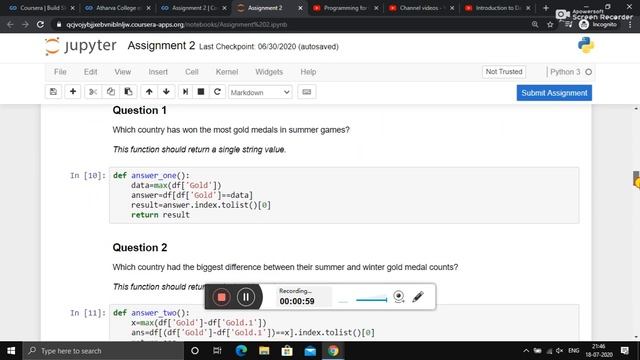
Task: Go back with the browser back arrow
Action: [x=11, y=24]
